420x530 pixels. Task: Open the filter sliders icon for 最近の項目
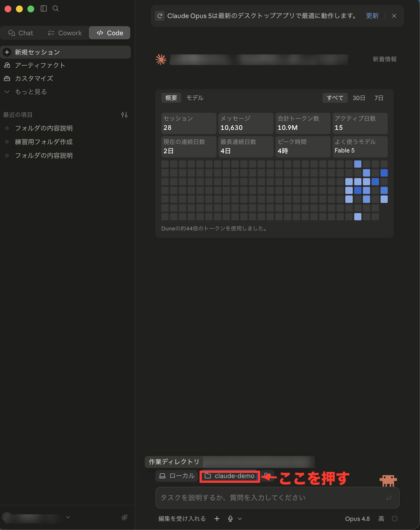pyautogui.click(x=124, y=115)
